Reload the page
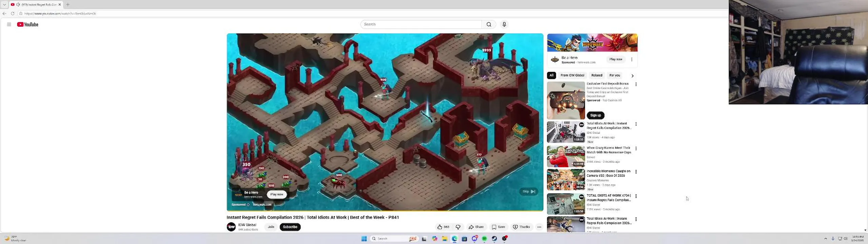This screenshot has height=244, width=868. [13, 14]
